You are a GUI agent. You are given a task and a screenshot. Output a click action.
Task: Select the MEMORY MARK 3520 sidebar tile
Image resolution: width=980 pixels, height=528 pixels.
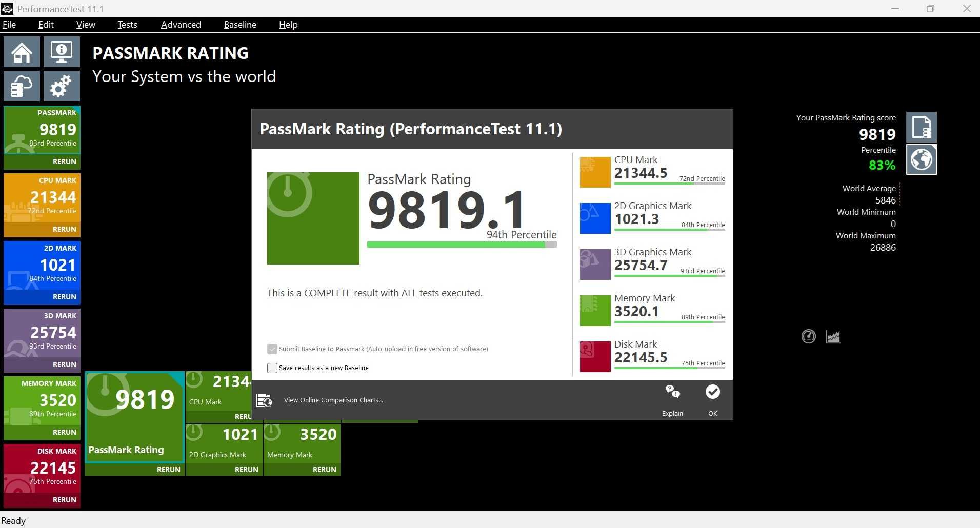click(x=42, y=401)
